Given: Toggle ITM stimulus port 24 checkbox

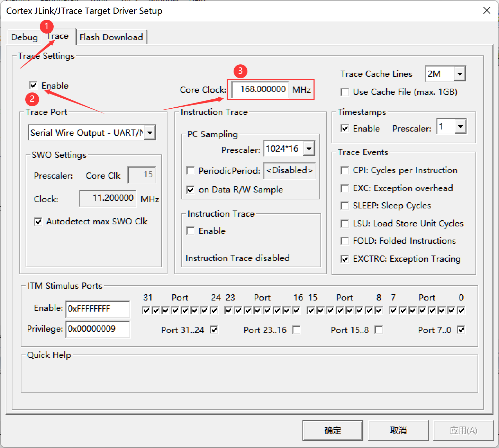Looking at the screenshot, I should (x=214, y=310).
